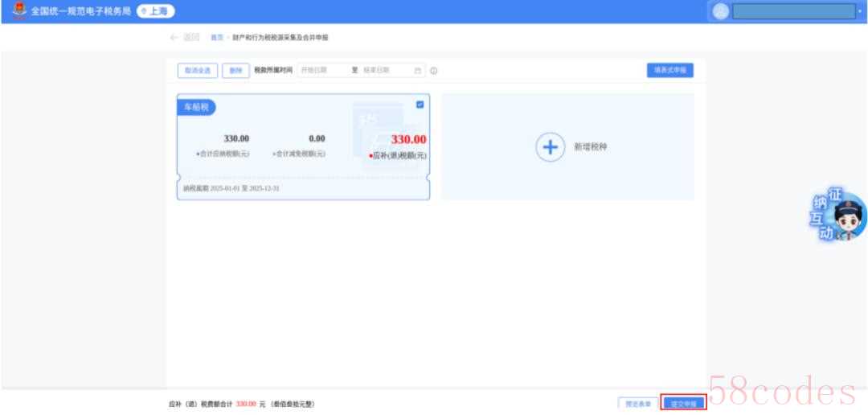Click the end date input field
This screenshot has width=868, height=415.
click(386, 71)
